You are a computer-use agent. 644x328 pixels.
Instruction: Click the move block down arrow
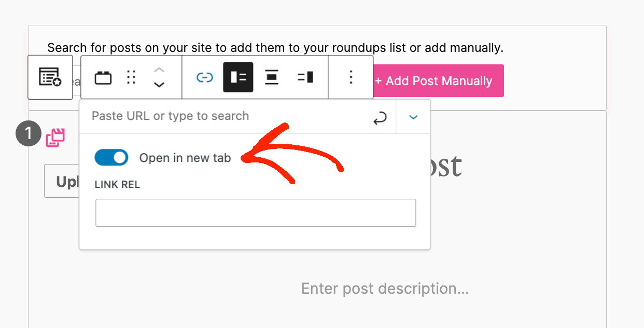coord(159,84)
